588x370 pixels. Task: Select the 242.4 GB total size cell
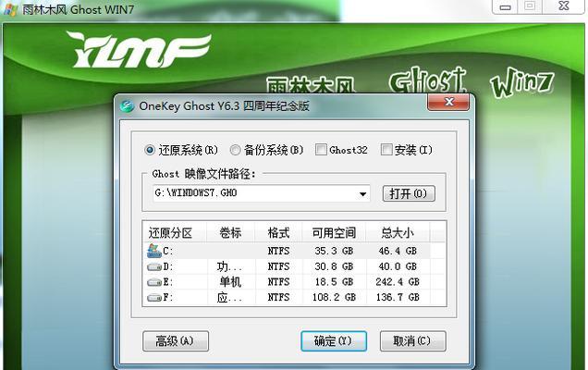398,282
